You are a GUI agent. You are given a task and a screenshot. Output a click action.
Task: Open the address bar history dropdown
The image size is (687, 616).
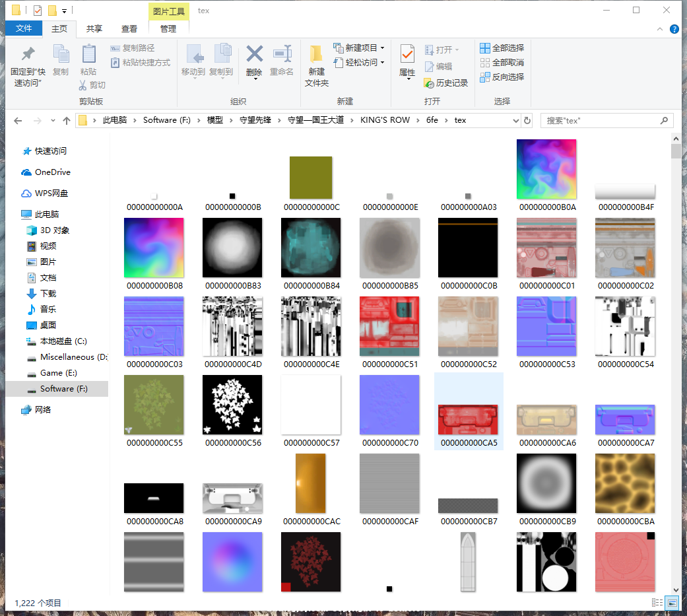(x=515, y=121)
